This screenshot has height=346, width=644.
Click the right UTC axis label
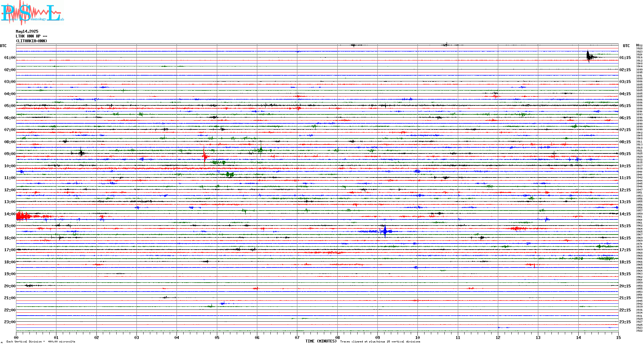tap(626, 46)
